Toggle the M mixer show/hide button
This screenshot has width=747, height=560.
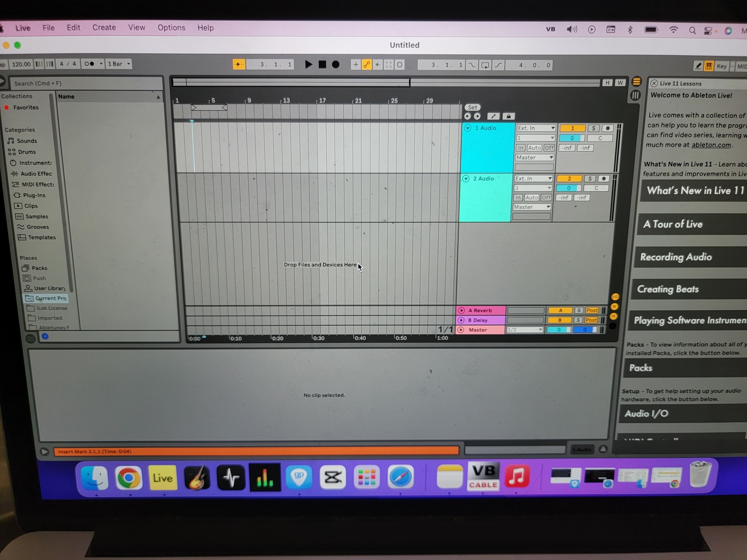(x=613, y=316)
